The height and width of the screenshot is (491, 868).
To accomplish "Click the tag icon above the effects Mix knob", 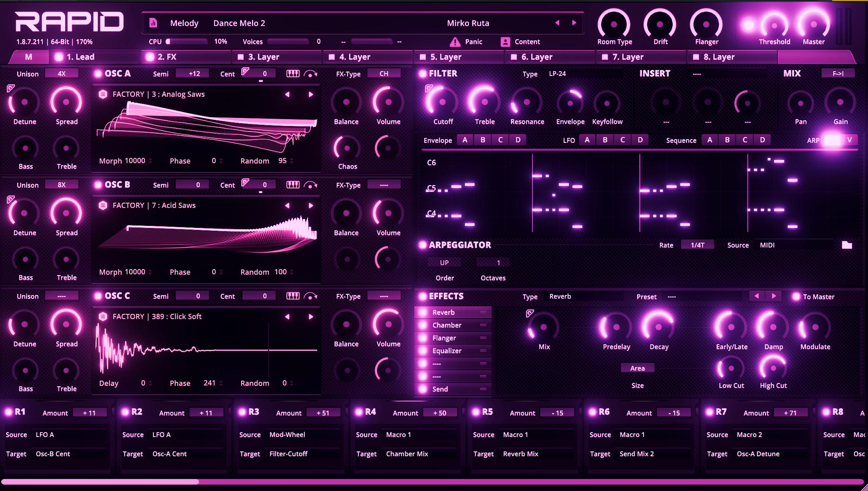I will point(530,313).
